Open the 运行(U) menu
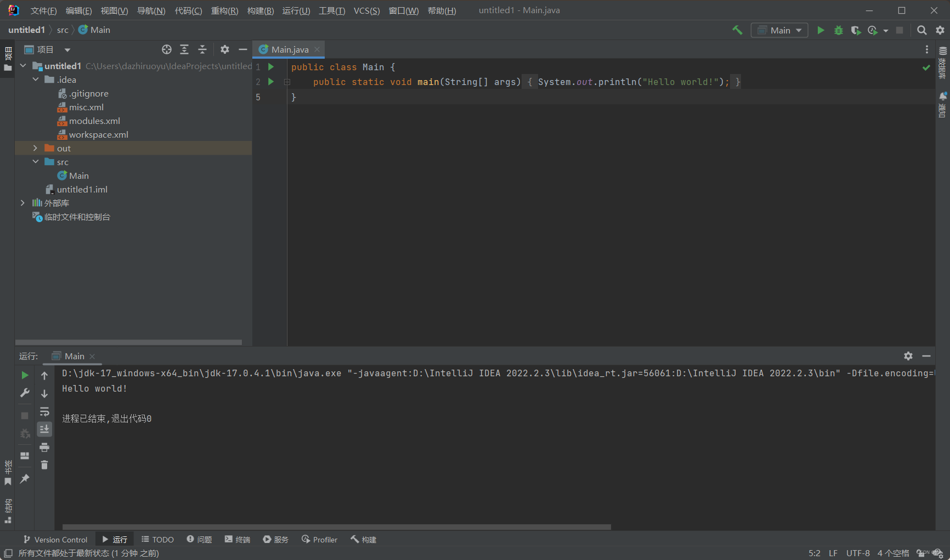Image resolution: width=950 pixels, height=560 pixels. click(x=296, y=10)
